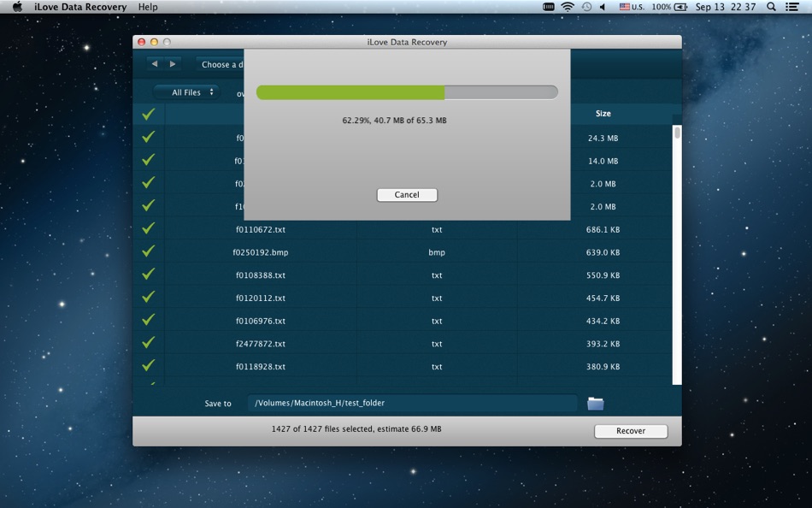Uncheck the f0120112.txt checkbox
Image resolution: width=812 pixels, height=508 pixels.
point(149,296)
